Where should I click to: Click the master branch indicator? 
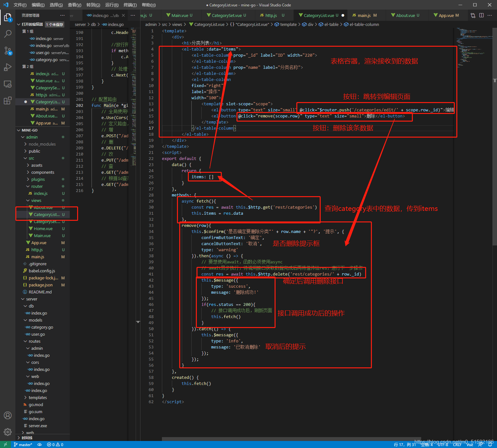(23, 444)
